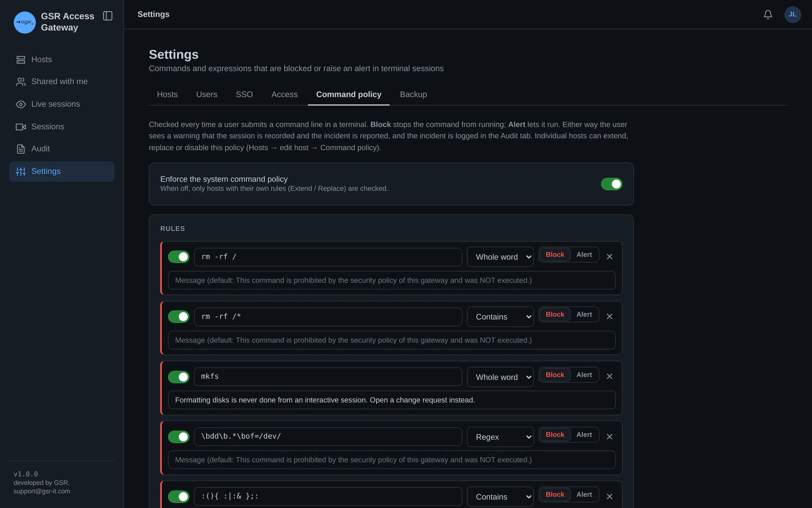812x508 pixels.
Task: Delete the 'rm -rf /' rule
Action: 609,257
